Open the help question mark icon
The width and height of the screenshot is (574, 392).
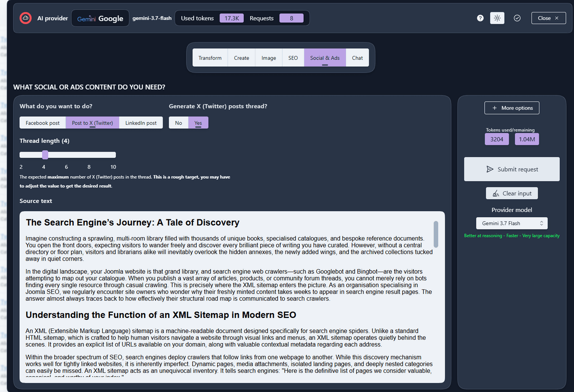click(480, 18)
